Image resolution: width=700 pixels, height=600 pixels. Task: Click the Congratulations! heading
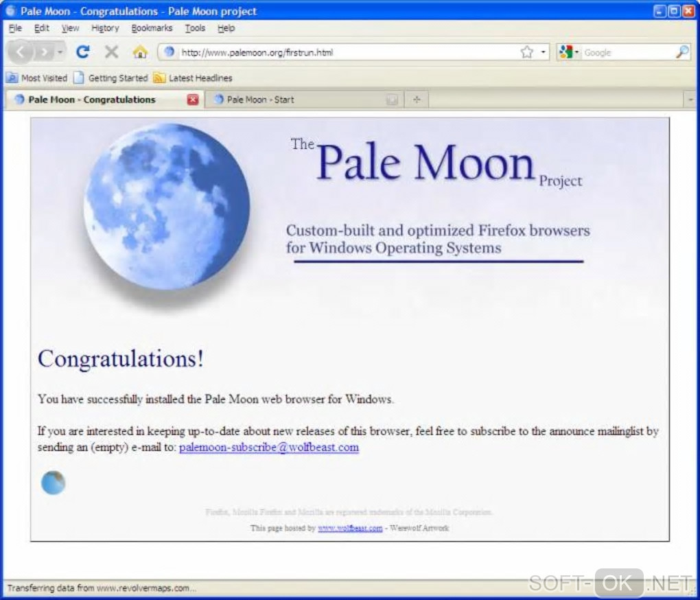pos(121,358)
